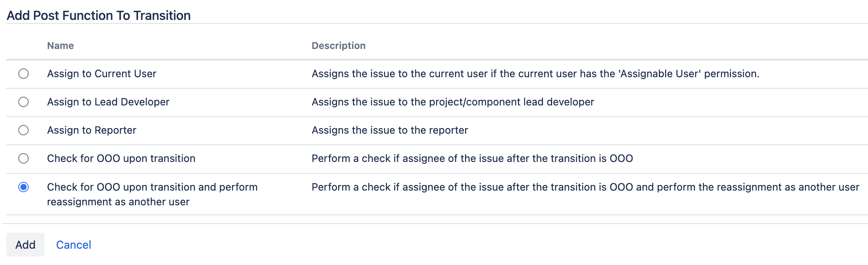Image resolution: width=868 pixels, height=265 pixels.
Task: Click the description ending 'transition is OOO'
Action: (x=472, y=158)
